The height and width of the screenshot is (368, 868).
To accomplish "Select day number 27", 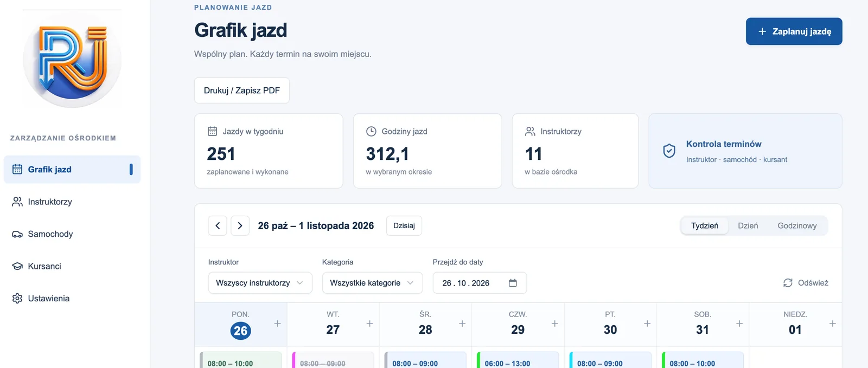I will tap(333, 330).
